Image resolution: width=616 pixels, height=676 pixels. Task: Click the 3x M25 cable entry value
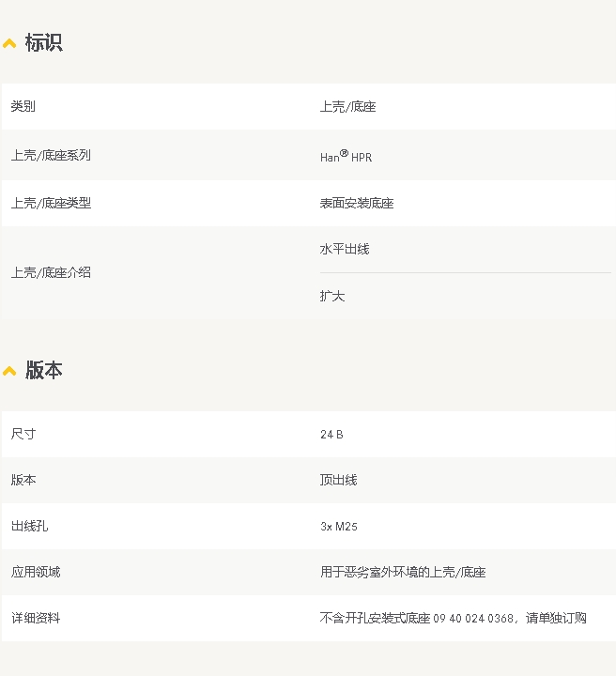click(x=338, y=527)
